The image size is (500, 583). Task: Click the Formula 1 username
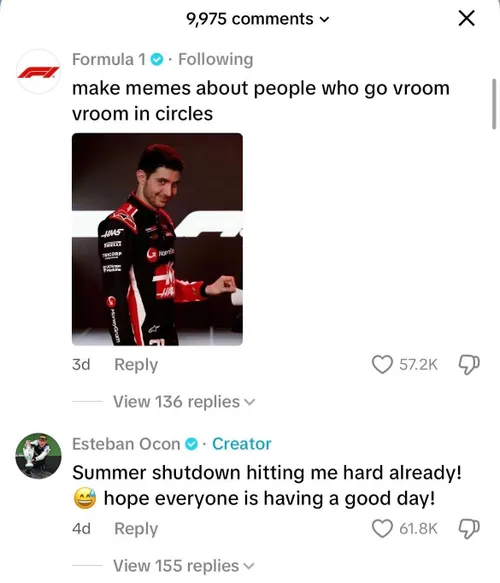[x=109, y=59]
